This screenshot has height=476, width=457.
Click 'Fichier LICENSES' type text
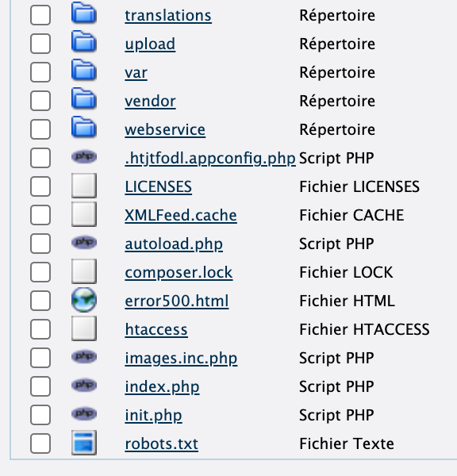(359, 186)
